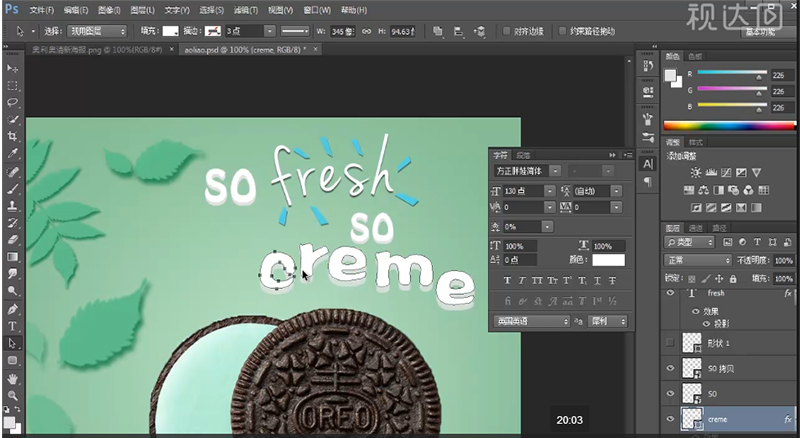
Task: Open the 窗口(W) menu
Action: [x=316, y=10]
